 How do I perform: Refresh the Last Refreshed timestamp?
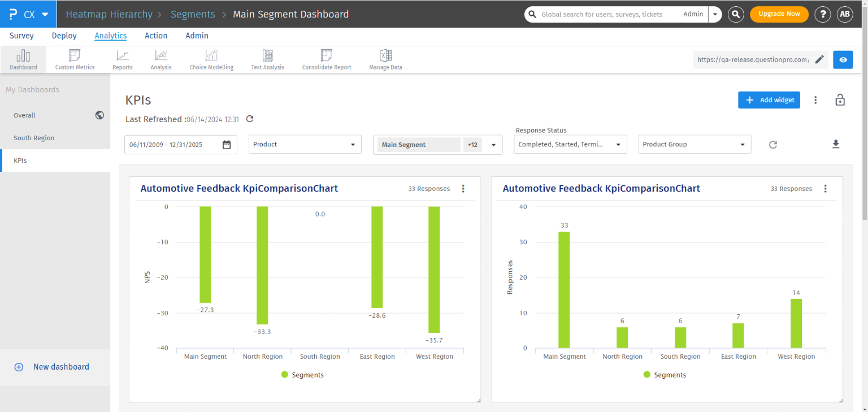250,119
